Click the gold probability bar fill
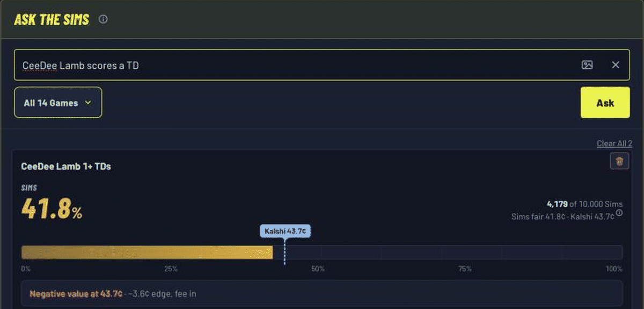 click(x=147, y=253)
